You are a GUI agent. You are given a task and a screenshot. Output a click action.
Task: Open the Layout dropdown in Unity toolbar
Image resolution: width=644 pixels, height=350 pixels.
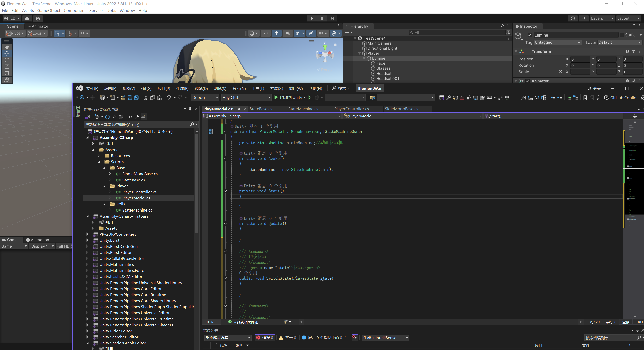628,18
